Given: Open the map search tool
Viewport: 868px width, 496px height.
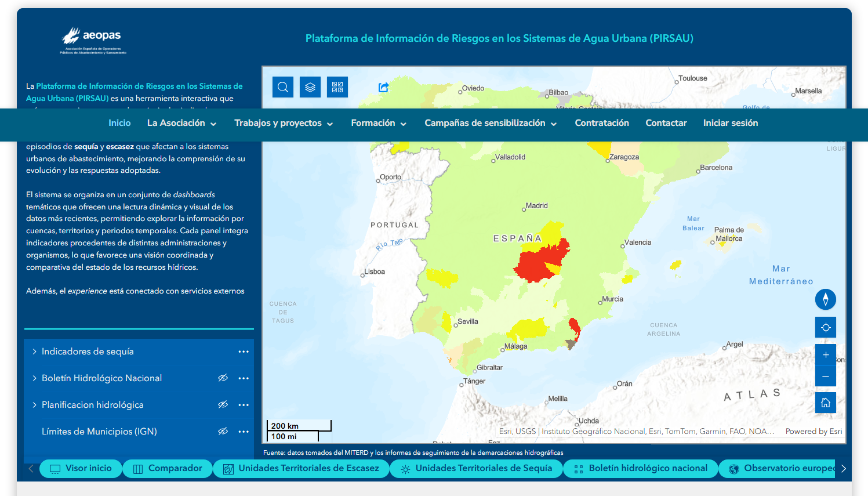Looking at the screenshot, I should [283, 87].
